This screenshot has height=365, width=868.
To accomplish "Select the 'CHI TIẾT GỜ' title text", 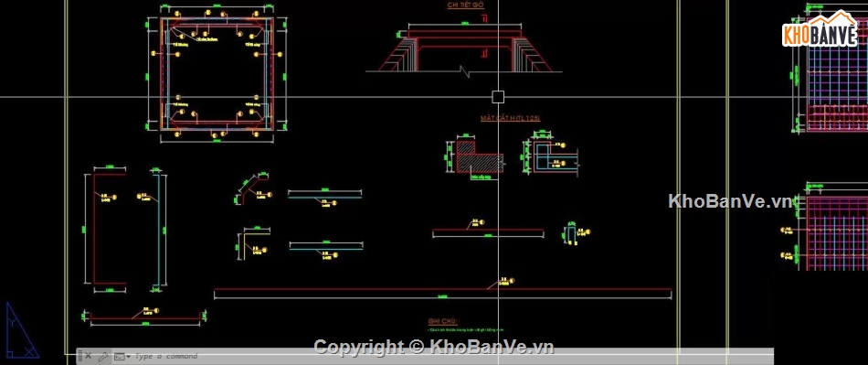I will 466,5.
